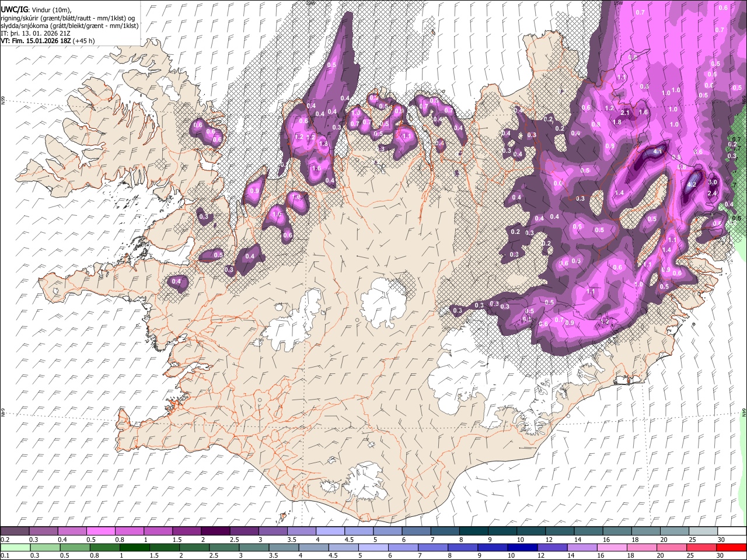
Task: Click the dark teal 9 mm snow swatch
Action: pos(502,531)
